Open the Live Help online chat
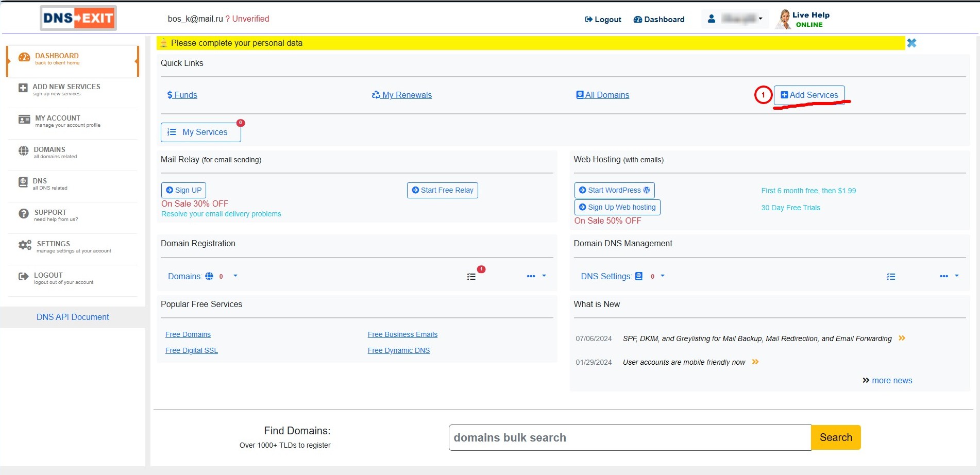Image resolution: width=980 pixels, height=475 pixels. (803, 20)
